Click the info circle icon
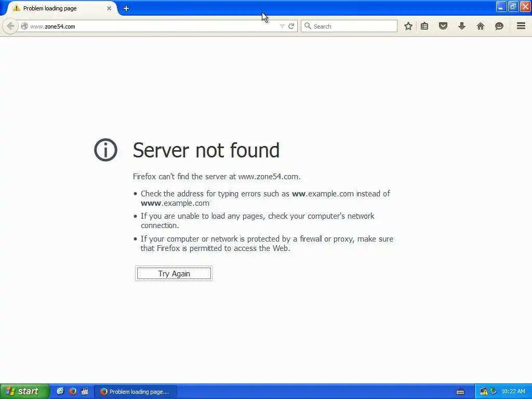 tap(105, 150)
